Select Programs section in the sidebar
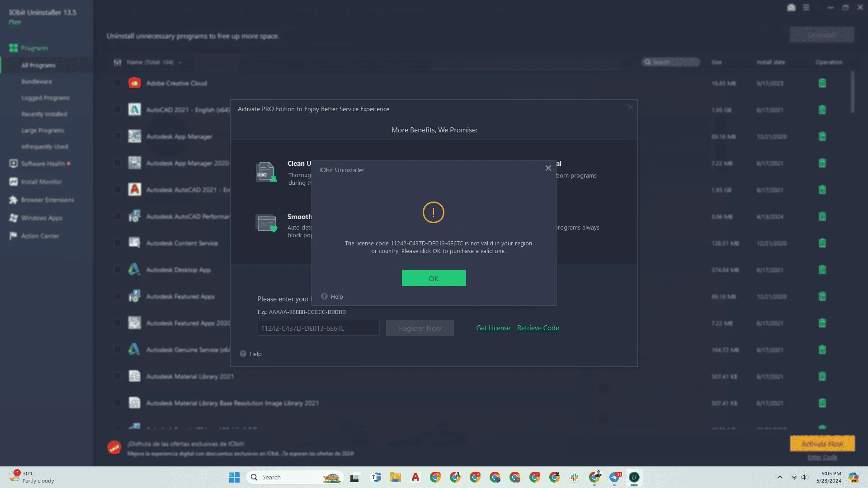Image resolution: width=868 pixels, height=488 pixels. pos(34,48)
